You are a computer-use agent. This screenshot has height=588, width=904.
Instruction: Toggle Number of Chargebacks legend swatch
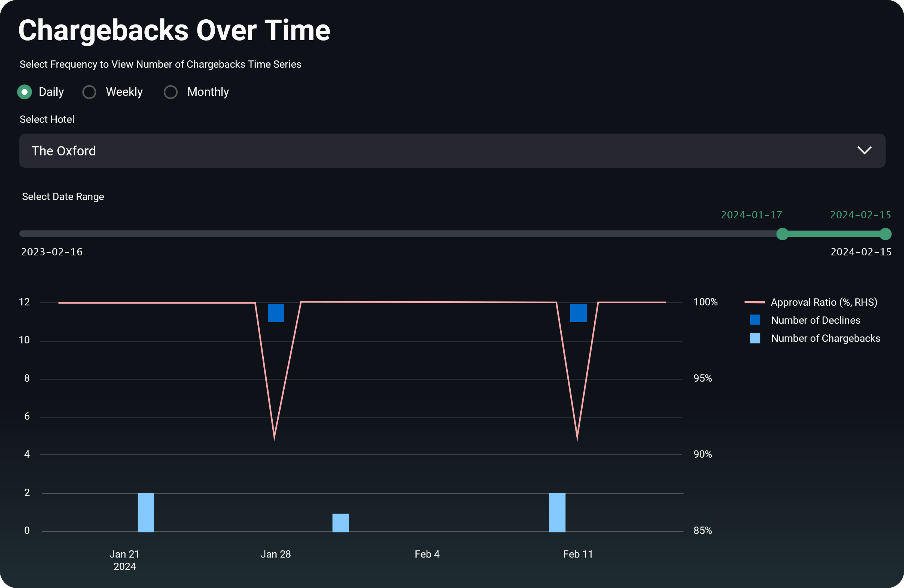click(755, 338)
